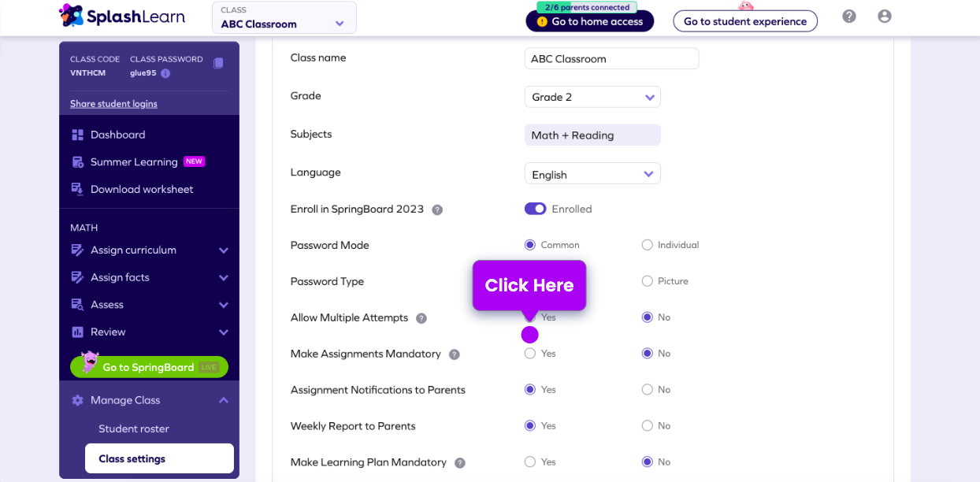Click the Class name input field
Image resolution: width=980 pixels, height=482 pixels.
coord(611,58)
